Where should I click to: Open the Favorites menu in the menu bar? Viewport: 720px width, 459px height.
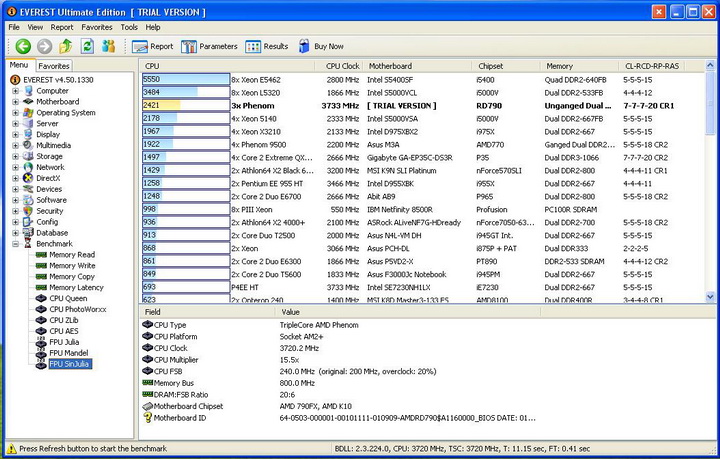coord(97,27)
